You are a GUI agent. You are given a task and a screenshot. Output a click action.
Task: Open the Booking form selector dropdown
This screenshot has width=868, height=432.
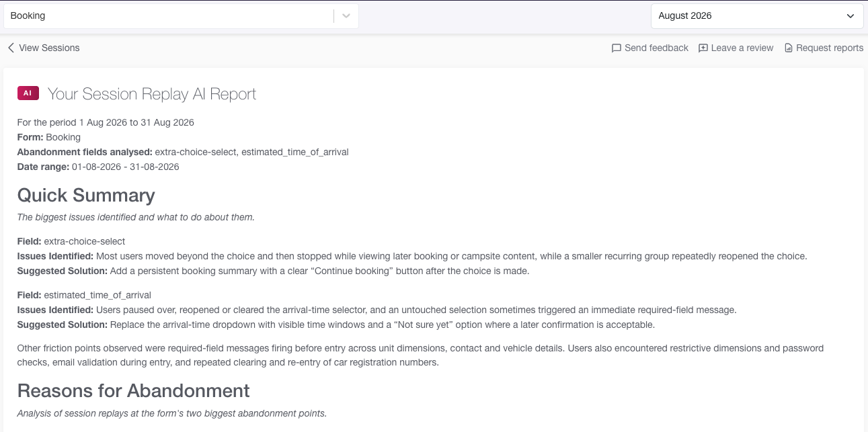pos(181,16)
